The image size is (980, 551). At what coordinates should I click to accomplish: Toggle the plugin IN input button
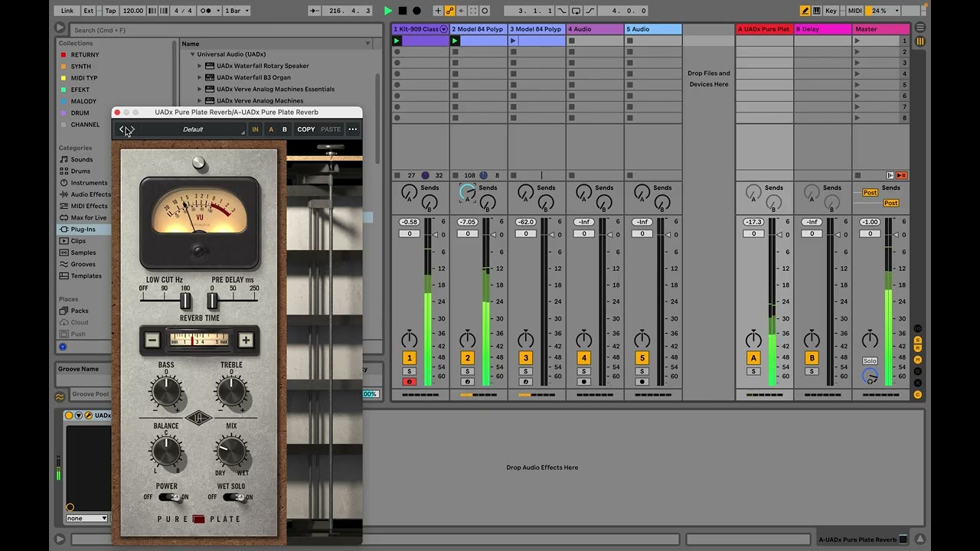[x=255, y=129]
